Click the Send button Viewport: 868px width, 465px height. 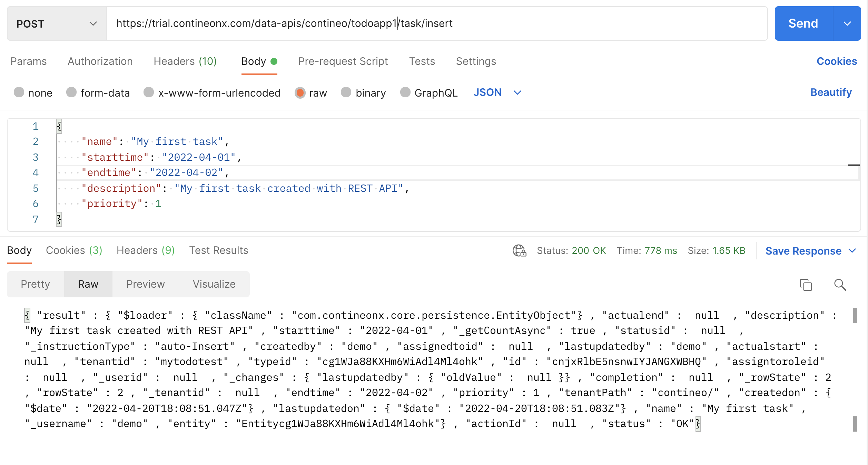pos(803,23)
